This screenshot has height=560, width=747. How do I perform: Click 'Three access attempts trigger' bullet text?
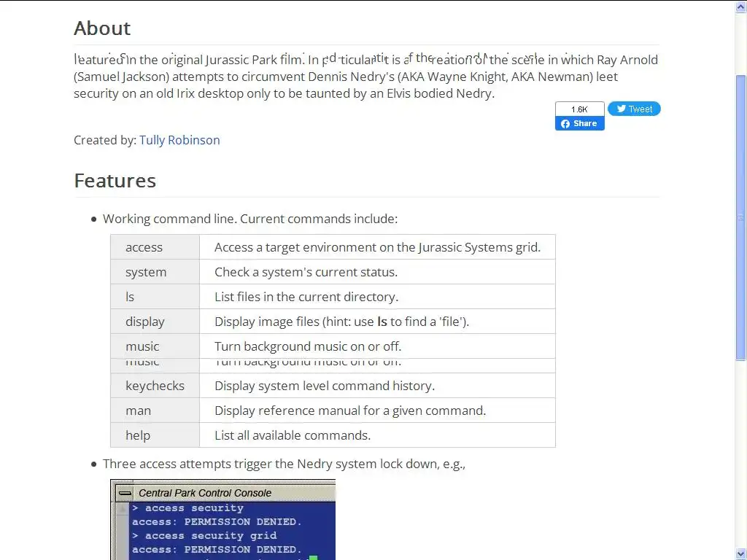pos(284,464)
